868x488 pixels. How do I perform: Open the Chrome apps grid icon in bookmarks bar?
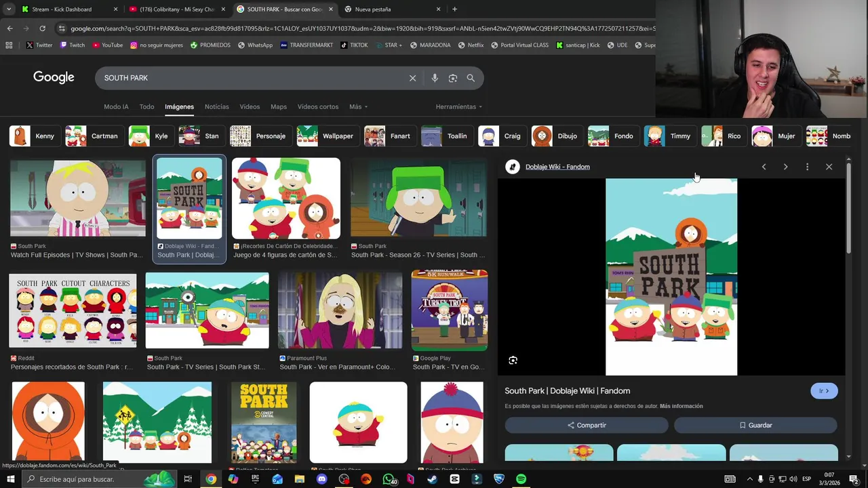9,45
